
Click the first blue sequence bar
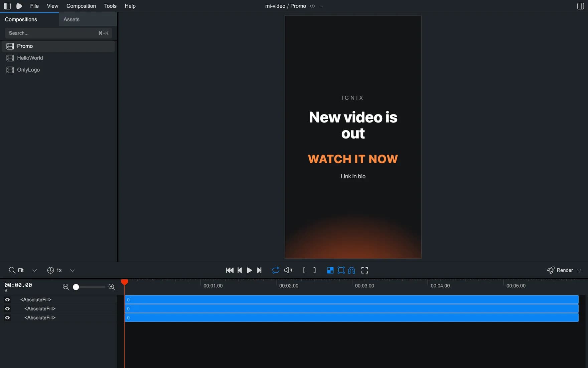[x=351, y=300]
